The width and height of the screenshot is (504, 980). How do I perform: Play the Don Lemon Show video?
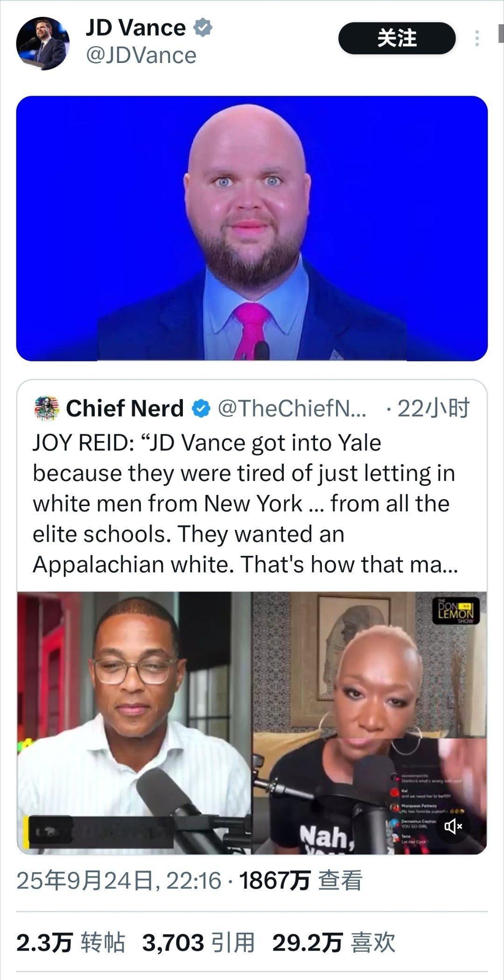click(252, 723)
